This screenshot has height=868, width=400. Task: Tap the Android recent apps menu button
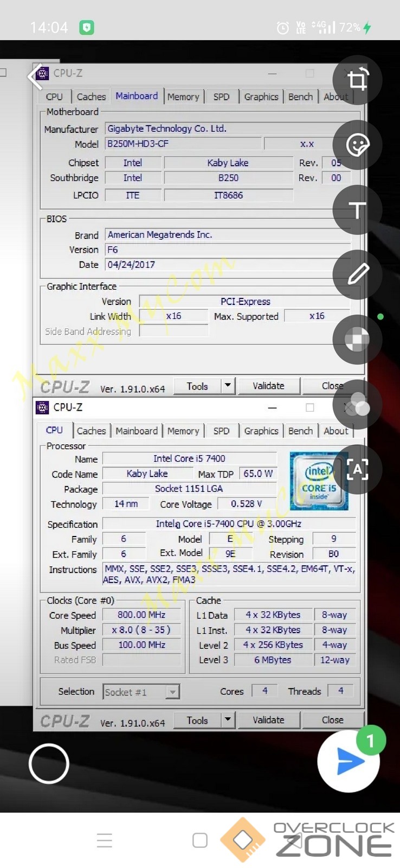(x=105, y=840)
